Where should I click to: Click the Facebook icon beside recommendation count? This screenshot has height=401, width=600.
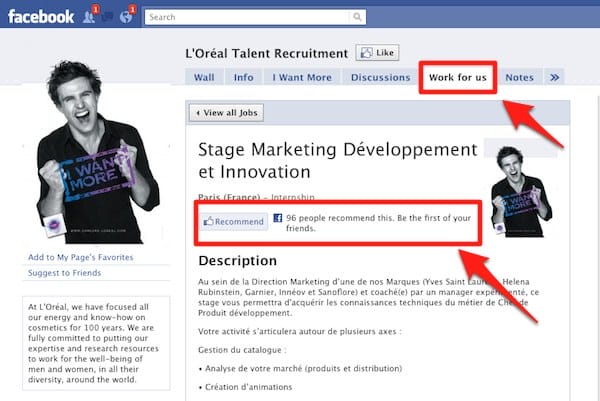point(278,216)
